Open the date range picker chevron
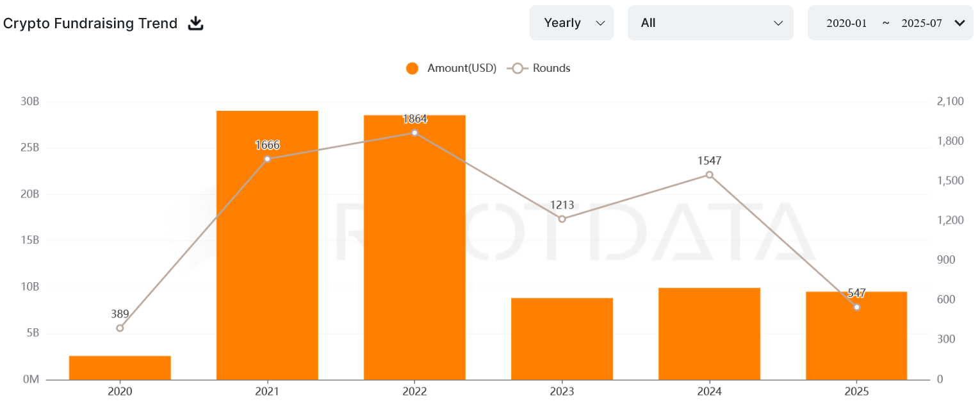980x404 pixels. (x=960, y=22)
